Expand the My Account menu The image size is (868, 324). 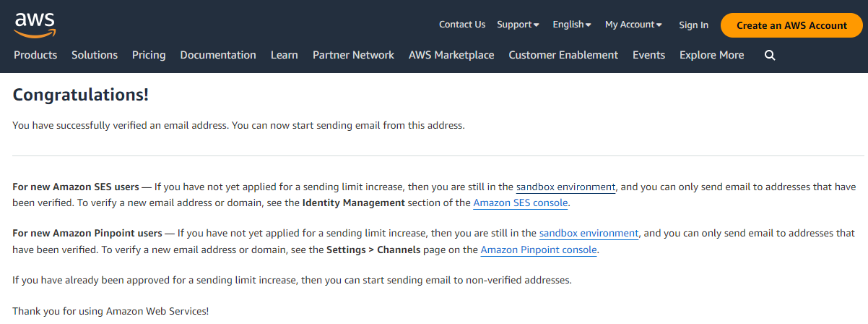633,25
